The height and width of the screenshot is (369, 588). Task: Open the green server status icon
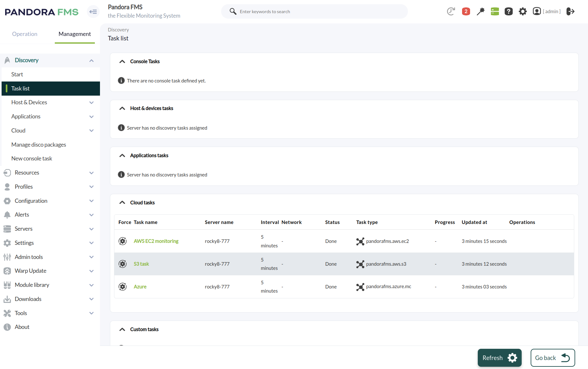[495, 12]
